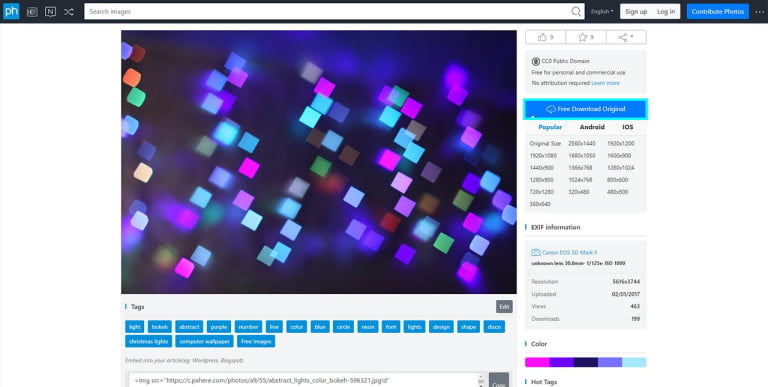Select the periwinkle color swatch
The width and height of the screenshot is (768, 387).
click(610, 363)
